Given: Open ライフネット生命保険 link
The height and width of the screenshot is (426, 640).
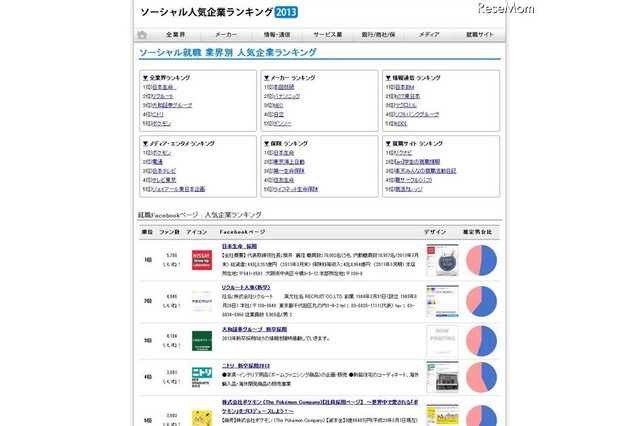Looking at the screenshot, I should click(295, 189).
